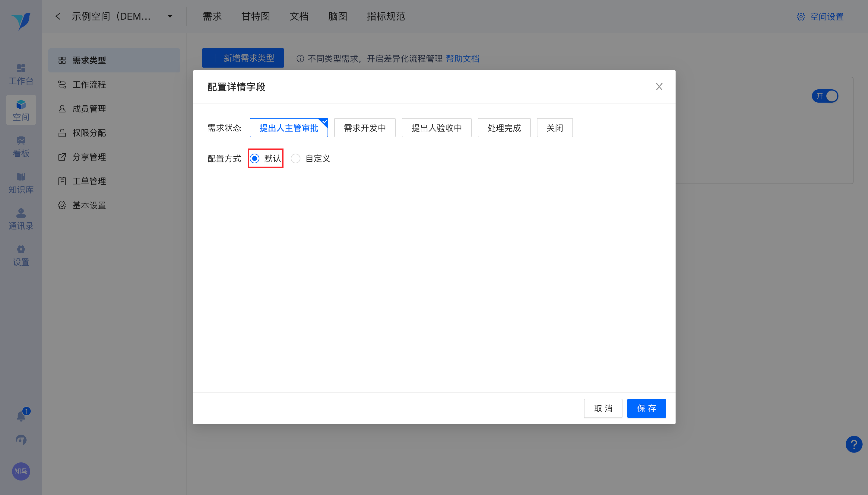868x495 pixels.
Task: Click the 保存 button
Action: point(646,408)
